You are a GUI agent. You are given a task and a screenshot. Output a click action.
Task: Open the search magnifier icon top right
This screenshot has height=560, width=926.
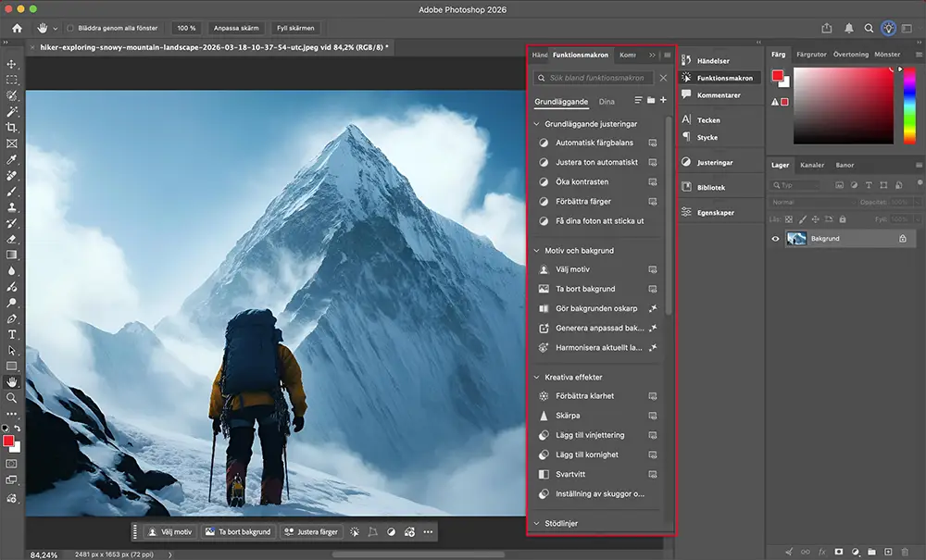(x=869, y=28)
